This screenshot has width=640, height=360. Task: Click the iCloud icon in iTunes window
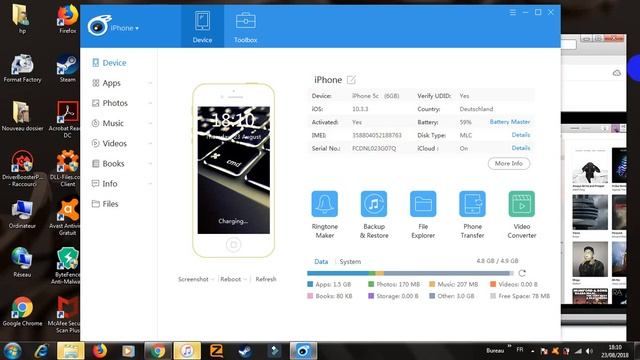point(616,73)
